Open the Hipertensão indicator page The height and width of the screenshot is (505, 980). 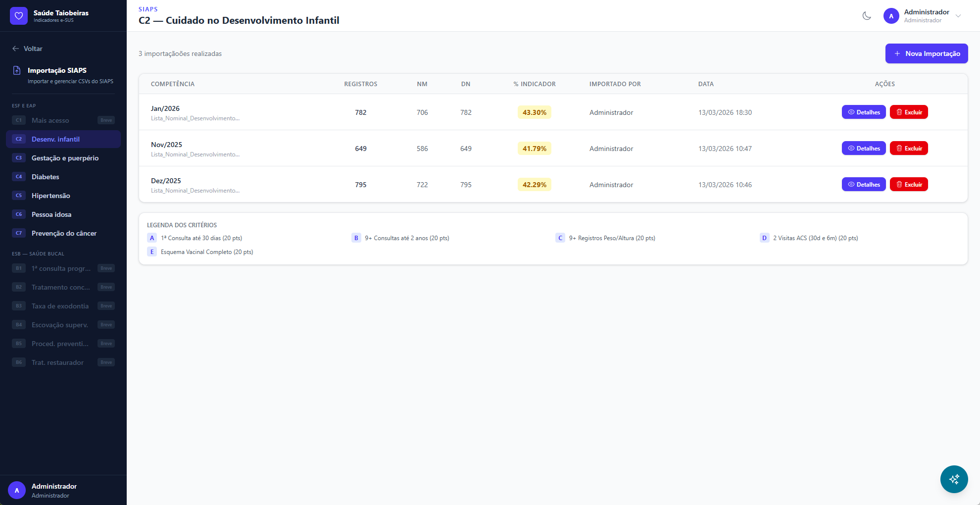(50, 196)
